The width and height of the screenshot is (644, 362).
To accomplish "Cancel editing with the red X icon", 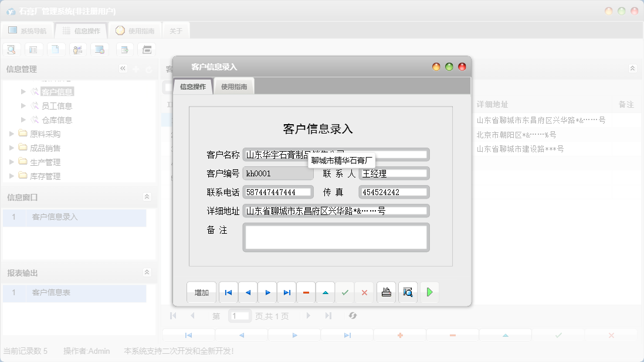I will tap(364, 292).
